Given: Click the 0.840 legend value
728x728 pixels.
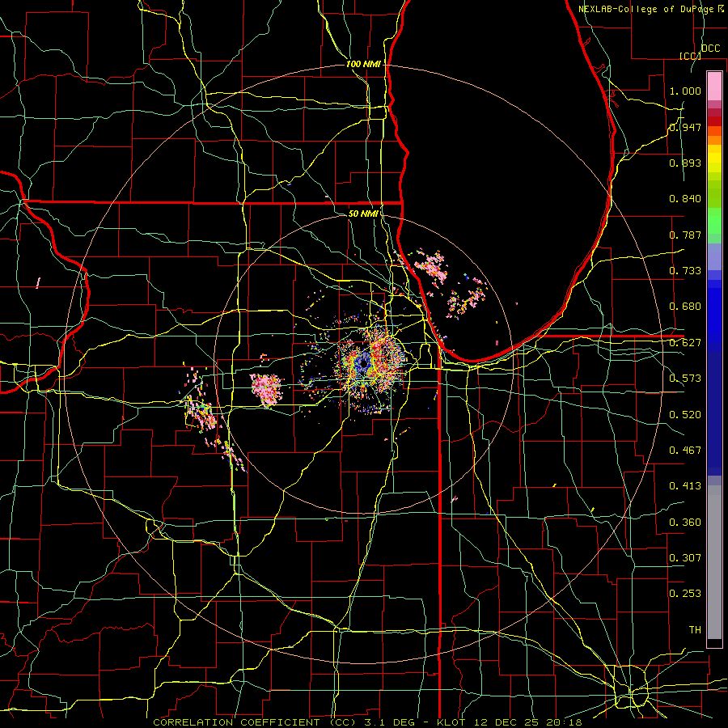Looking at the screenshot, I should (x=685, y=199).
